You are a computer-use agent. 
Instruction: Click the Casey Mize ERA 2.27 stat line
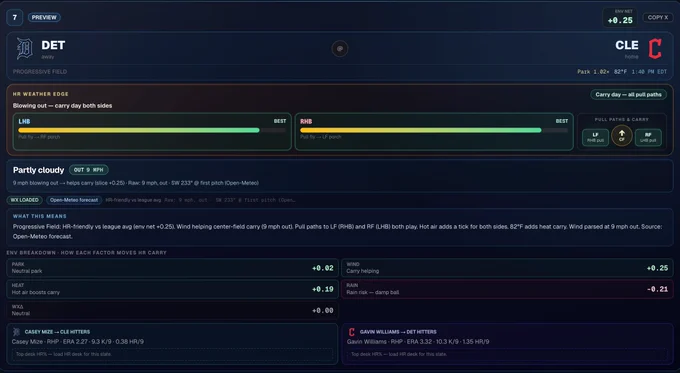pyautogui.click(x=78, y=342)
